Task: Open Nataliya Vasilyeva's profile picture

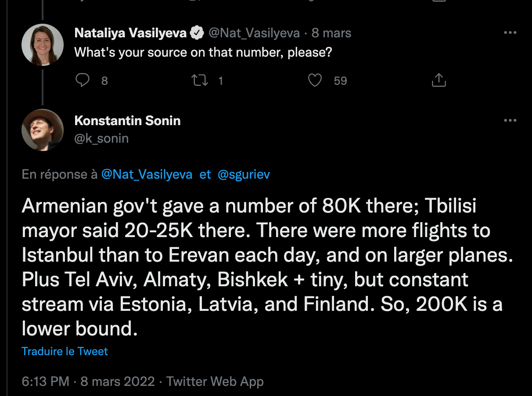Action: coord(43,45)
